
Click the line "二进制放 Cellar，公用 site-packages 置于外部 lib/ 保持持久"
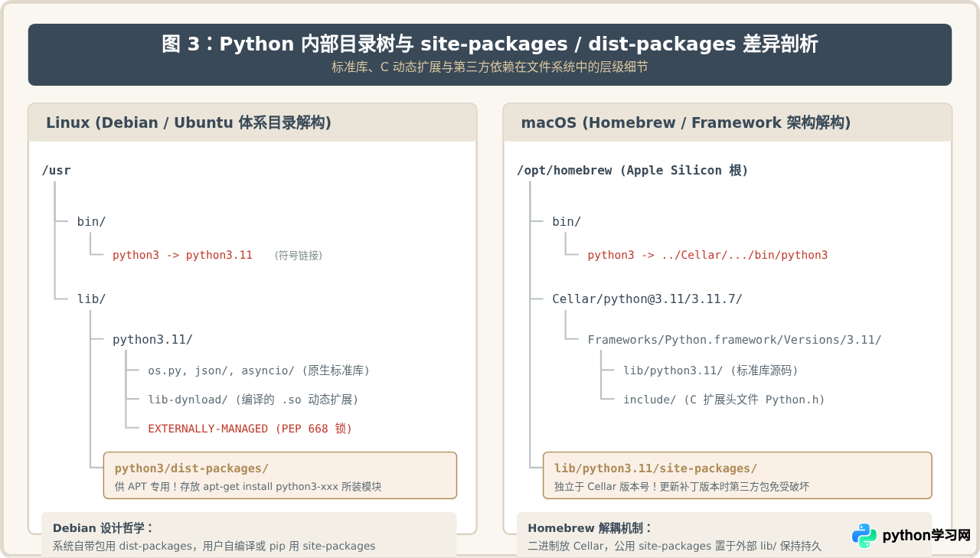[675, 547]
